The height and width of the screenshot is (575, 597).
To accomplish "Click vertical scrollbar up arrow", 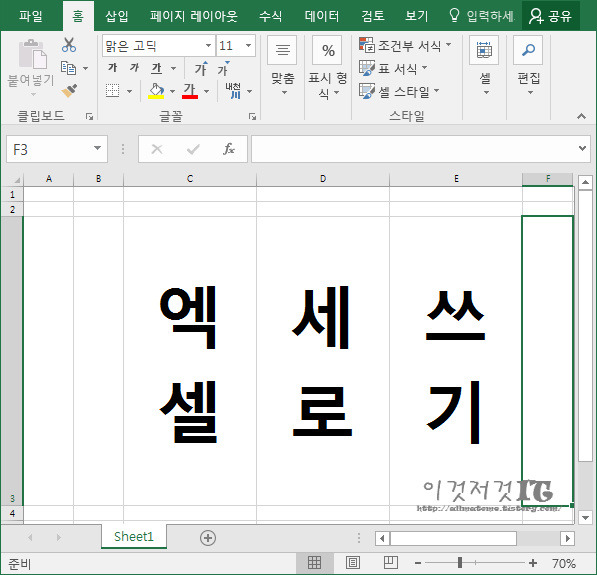I will coord(585,183).
